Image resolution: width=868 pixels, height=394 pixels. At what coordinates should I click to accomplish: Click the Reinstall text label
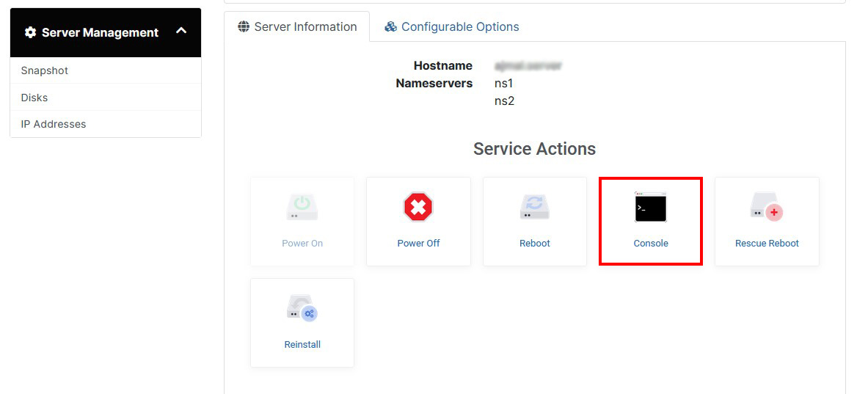point(302,344)
